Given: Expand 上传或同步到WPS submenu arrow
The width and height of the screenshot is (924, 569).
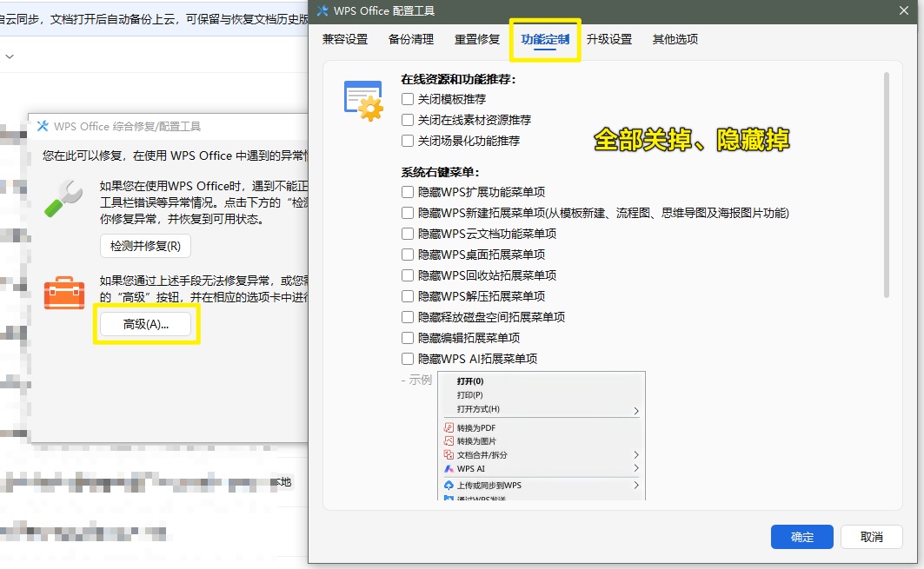Looking at the screenshot, I should [x=635, y=485].
